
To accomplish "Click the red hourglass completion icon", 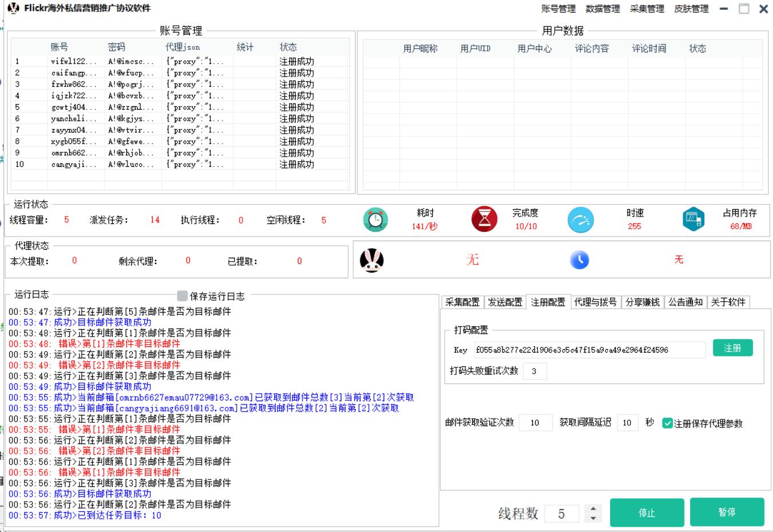I will tap(484, 219).
